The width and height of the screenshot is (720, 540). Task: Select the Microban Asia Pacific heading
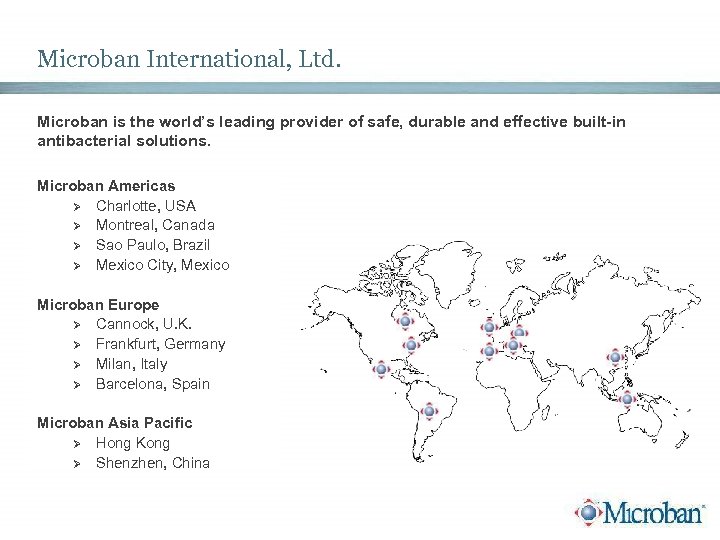coord(115,423)
